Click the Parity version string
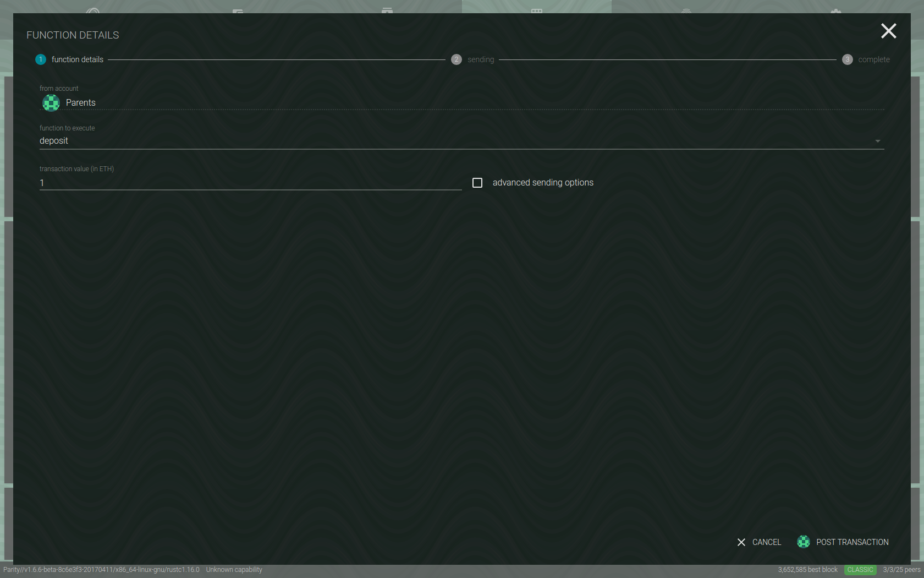 tap(101, 570)
